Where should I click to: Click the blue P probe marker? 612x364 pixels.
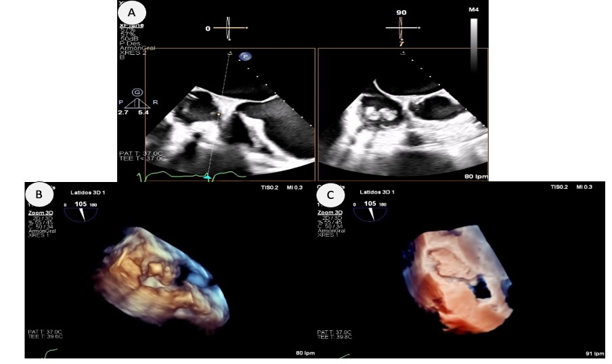(246, 57)
